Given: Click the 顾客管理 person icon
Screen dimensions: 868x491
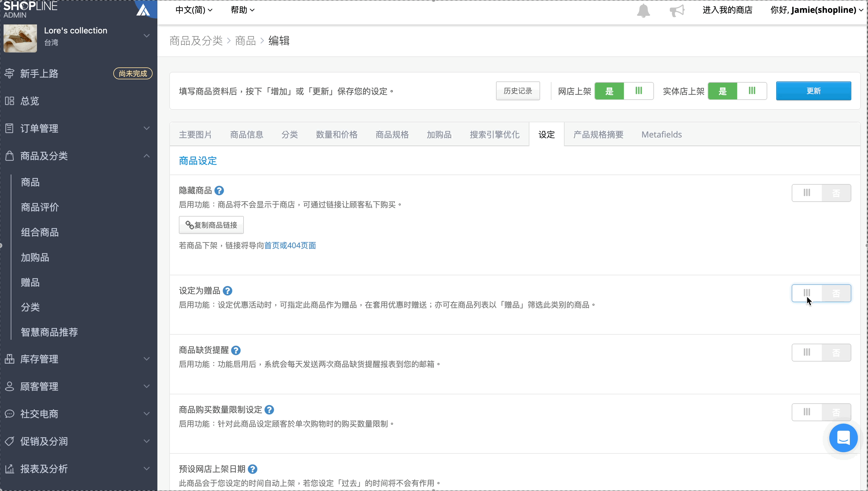Looking at the screenshot, I should [10, 387].
